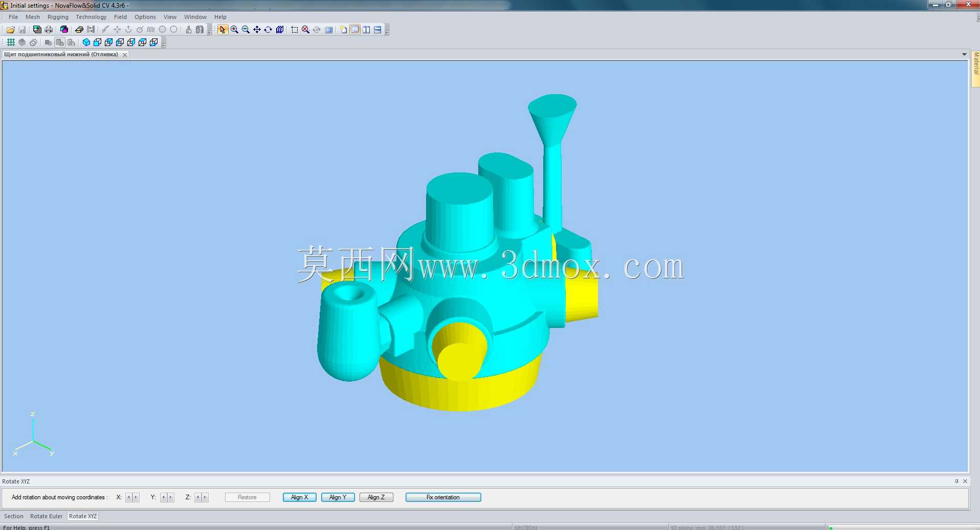Click the anchor tool icon
Image resolution: width=980 pixels, height=530 pixels.
(128, 30)
